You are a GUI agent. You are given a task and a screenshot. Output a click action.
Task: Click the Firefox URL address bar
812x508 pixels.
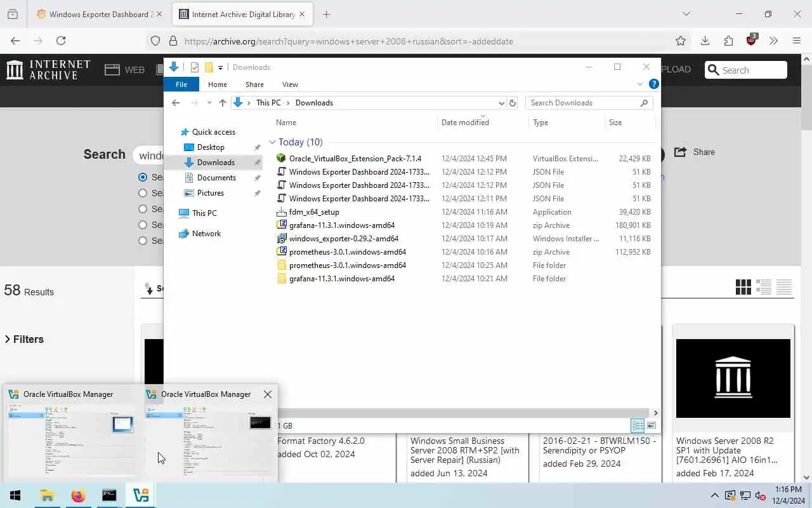(x=419, y=41)
